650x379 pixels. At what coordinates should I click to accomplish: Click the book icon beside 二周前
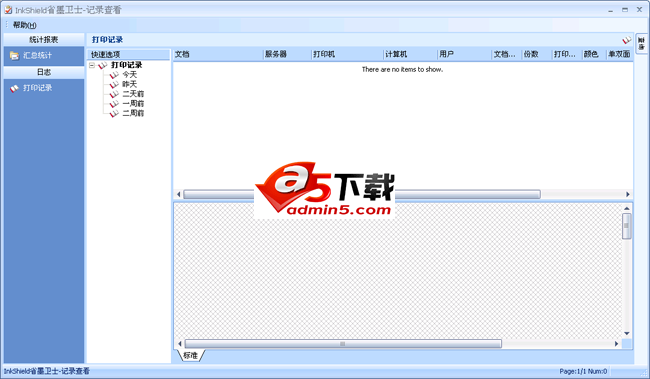coord(114,113)
